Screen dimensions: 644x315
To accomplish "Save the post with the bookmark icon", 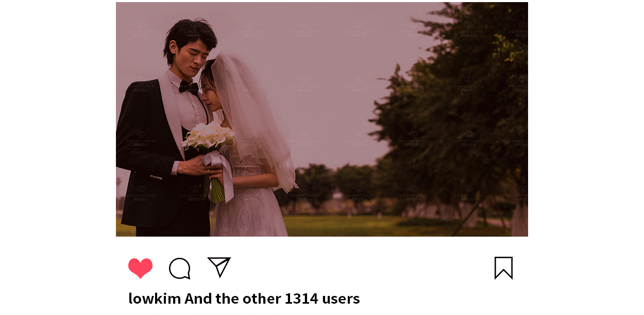I will coord(503,268).
